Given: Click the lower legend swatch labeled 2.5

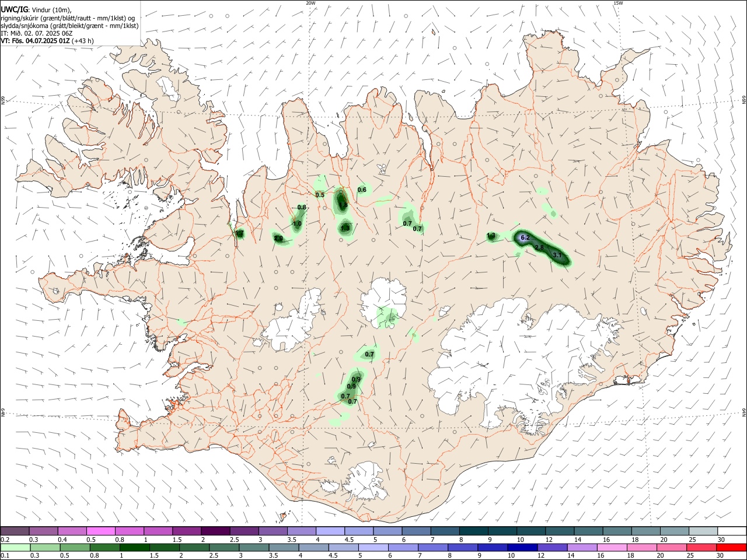Looking at the screenshot, I should pyautogui.click(x=224, y=547).
